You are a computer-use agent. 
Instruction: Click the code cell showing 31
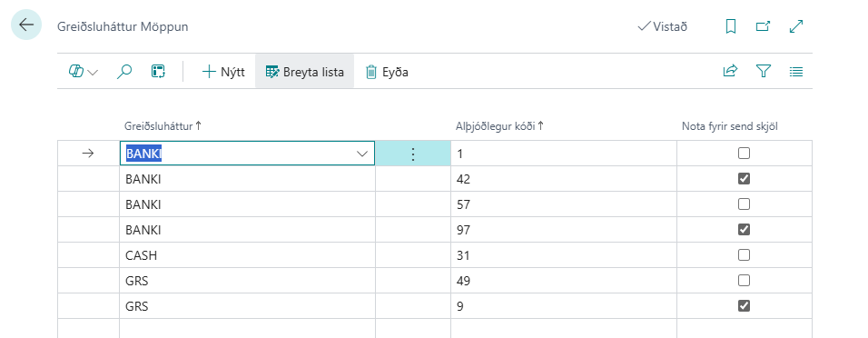click(564, 255)
